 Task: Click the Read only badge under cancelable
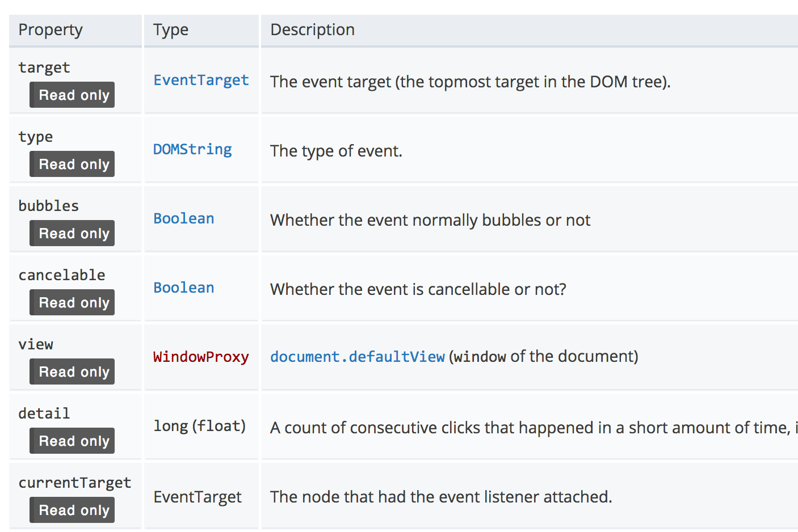(x=73, y=303)
